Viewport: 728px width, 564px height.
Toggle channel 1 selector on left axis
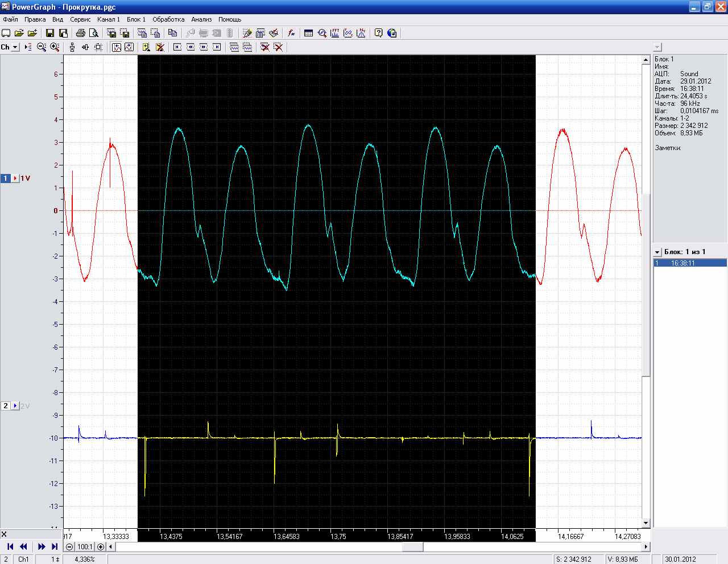tap(6, 179)
